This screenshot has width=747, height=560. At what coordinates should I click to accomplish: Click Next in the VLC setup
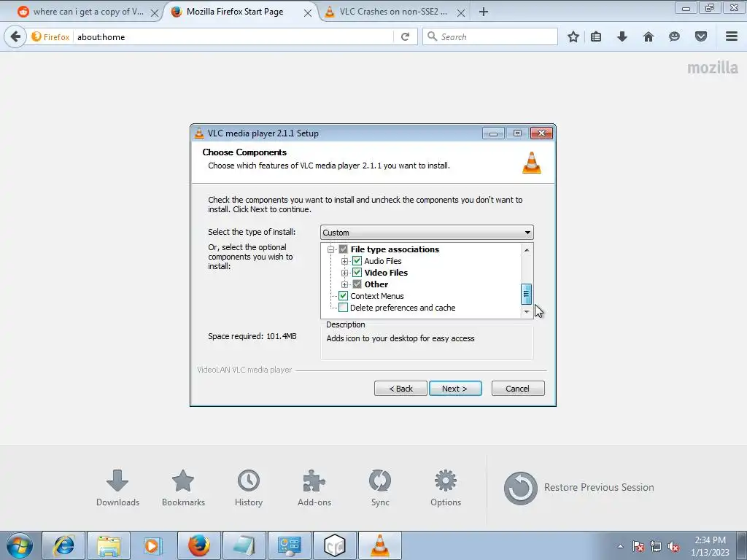point(455,389)
